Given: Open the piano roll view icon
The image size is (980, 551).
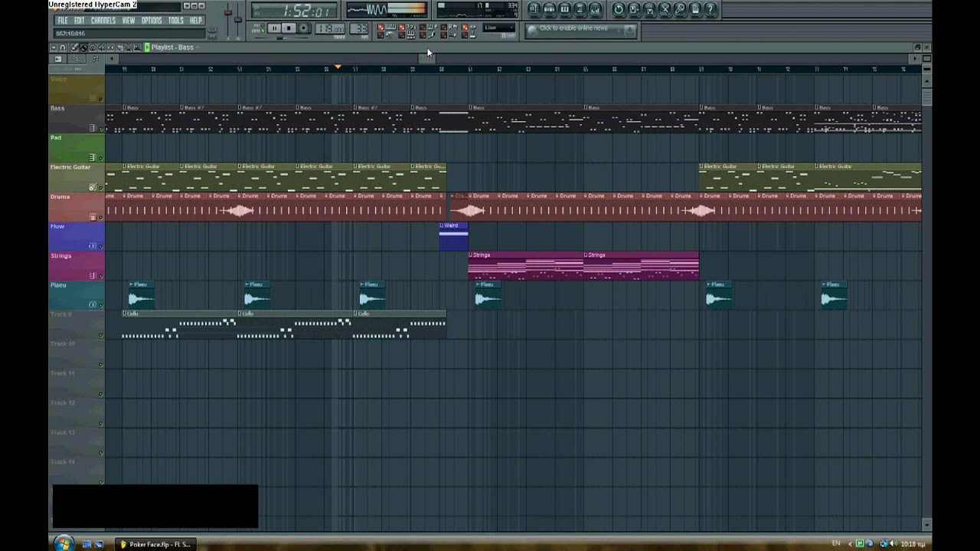Looking at the screenshot, I should [x=565, y=9].
